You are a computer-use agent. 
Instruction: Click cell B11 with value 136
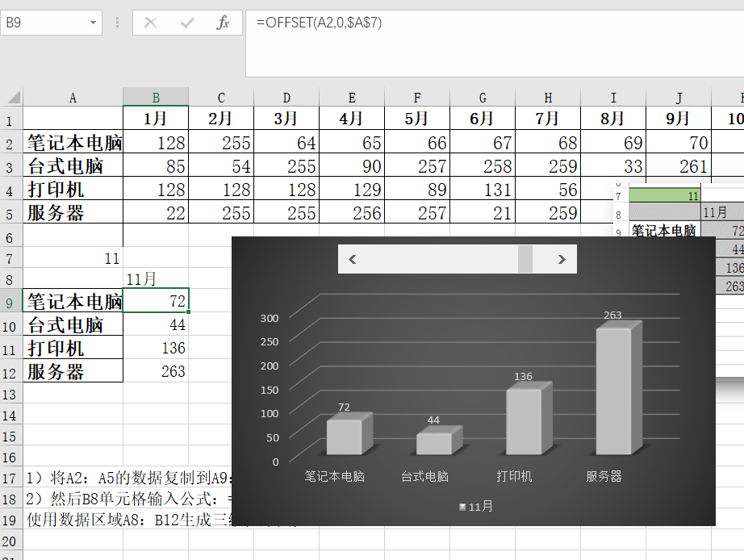(x=156, y=348)
